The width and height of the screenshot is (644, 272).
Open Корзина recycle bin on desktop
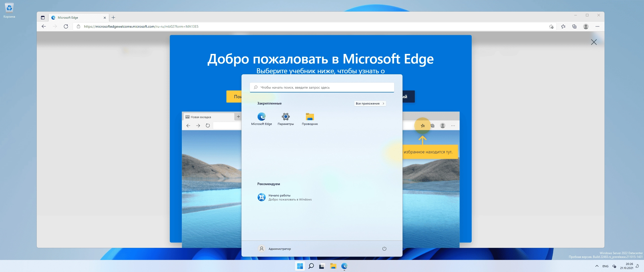pyautogui.click(x=9, y=11)
